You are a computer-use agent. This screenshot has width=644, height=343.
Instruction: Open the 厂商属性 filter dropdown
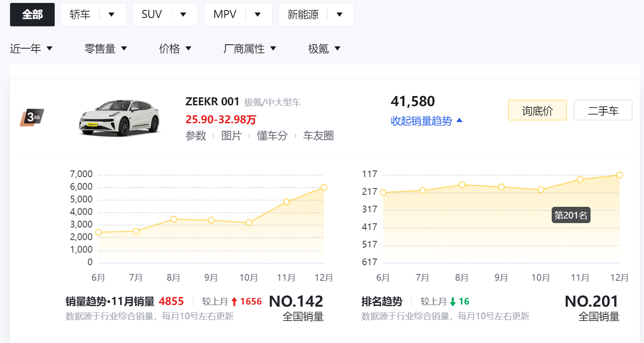[250, 49]
